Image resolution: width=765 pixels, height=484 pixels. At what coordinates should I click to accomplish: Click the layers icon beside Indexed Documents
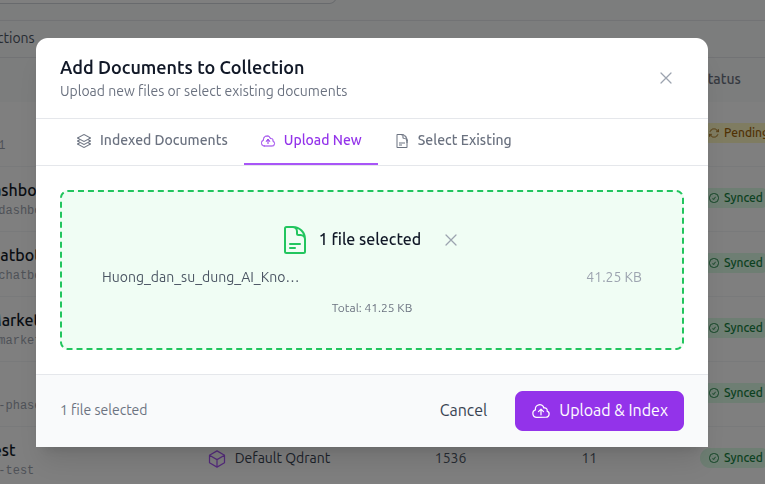point(84,141)
